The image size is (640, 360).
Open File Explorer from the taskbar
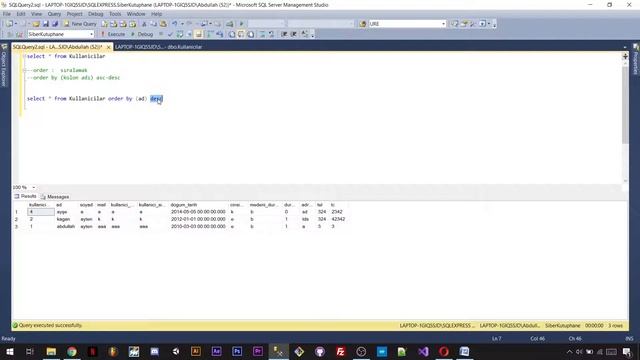click(51, 351)
